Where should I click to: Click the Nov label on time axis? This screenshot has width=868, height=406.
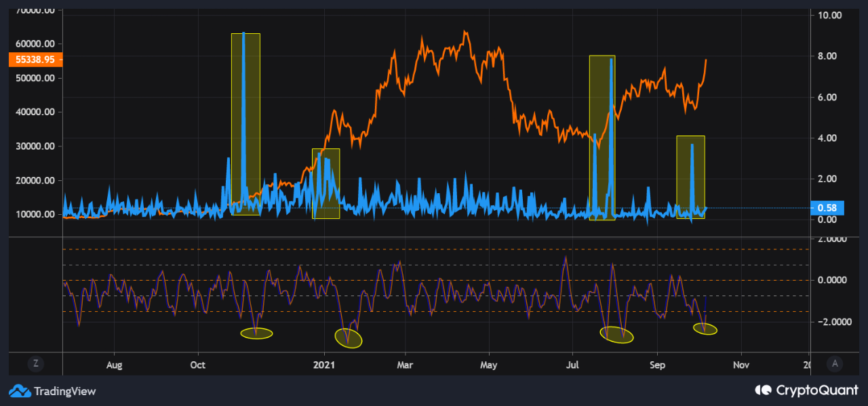(741, 365)
